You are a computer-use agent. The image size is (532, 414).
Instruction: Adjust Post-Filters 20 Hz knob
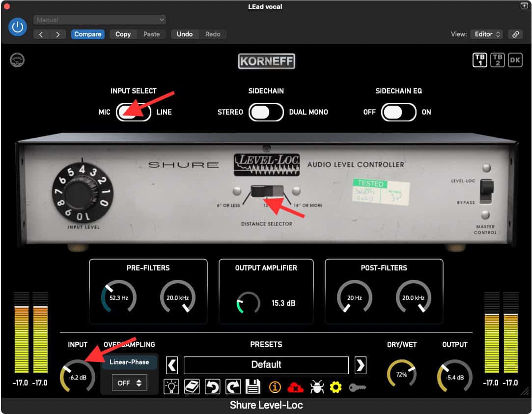(354, 297)
